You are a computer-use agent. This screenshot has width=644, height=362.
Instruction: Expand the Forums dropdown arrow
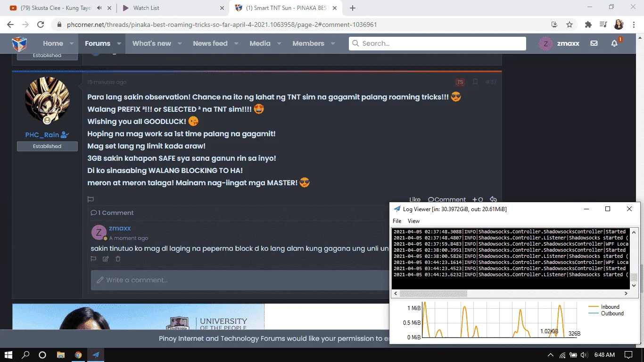119,43
